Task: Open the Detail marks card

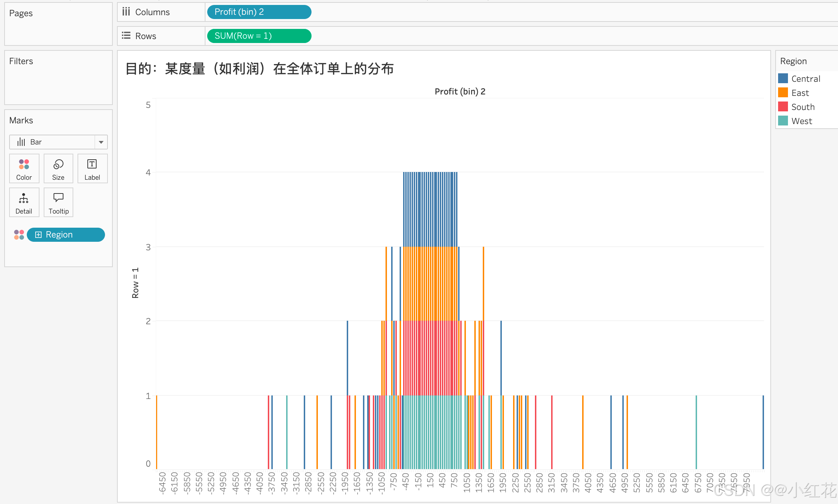Action: 24,202
